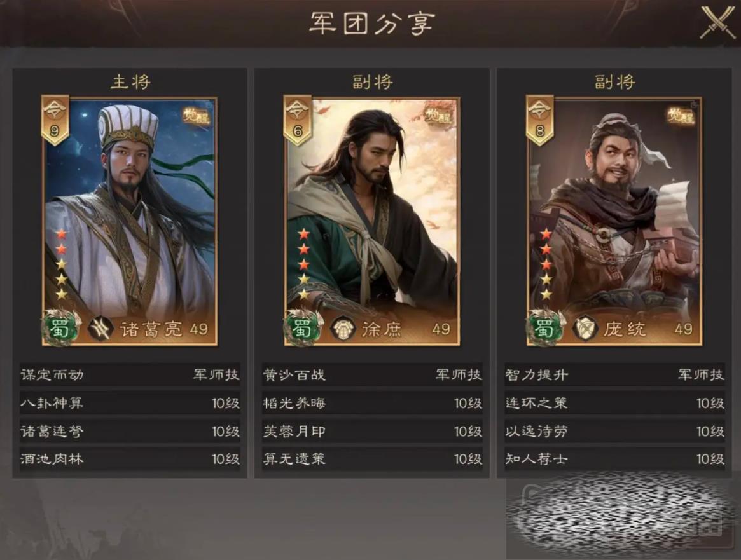Select the 知人荐士 skill row
The height and width of the screenshot is (560, 741).
coord(614,459)
